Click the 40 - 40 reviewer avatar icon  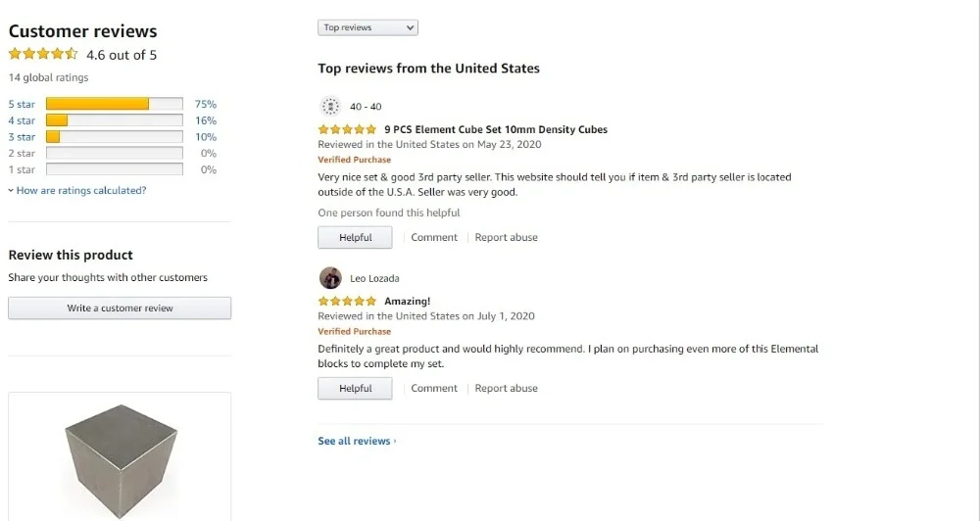point(330,106)
